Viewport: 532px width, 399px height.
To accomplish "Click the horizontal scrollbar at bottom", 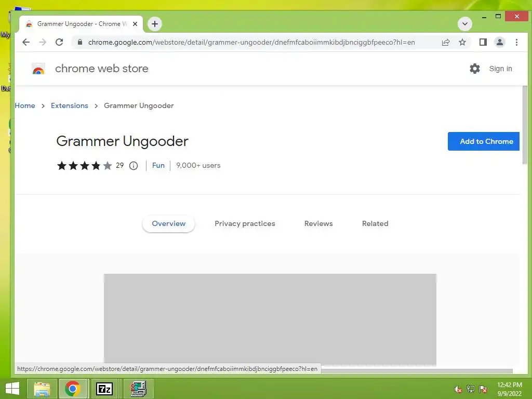I will click(417, 371).
